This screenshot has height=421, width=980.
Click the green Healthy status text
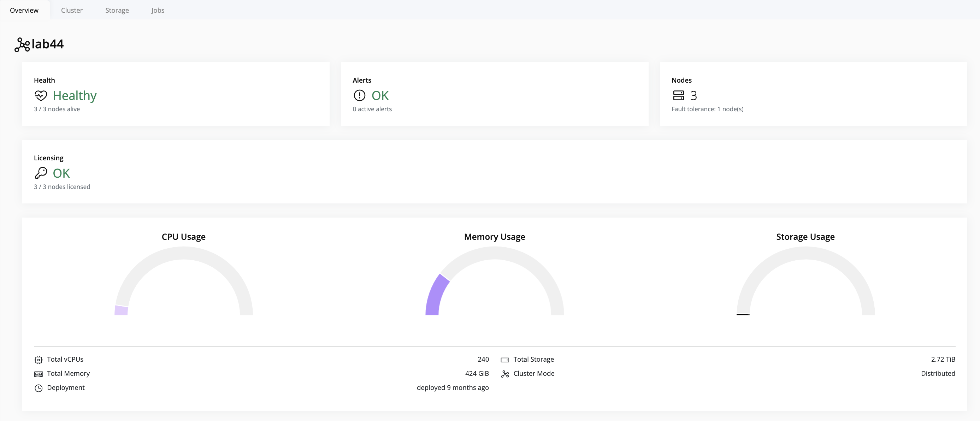(x=75, y=95)
